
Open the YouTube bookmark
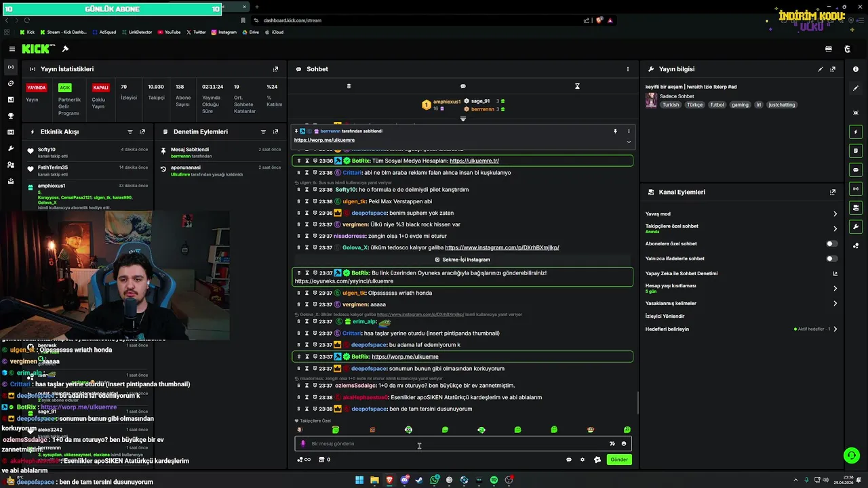[169, 32]
